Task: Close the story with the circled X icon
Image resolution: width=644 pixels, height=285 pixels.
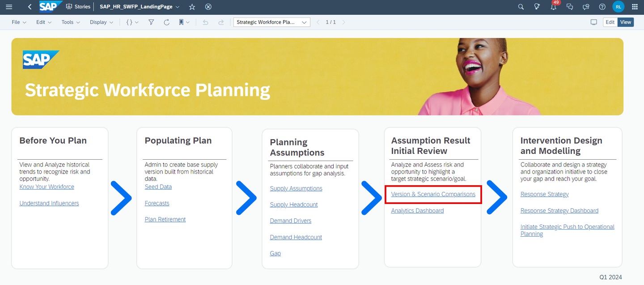Action: click(x=208, y=7)
